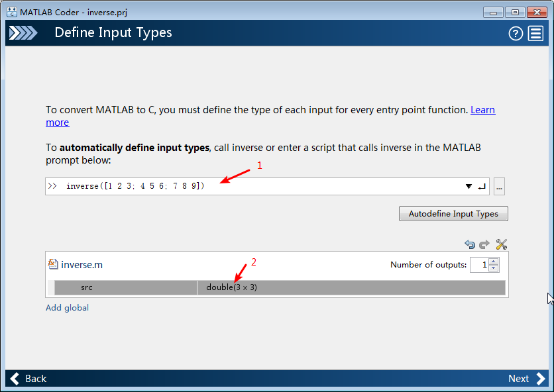The image size is (554, 392).
Task: Open the help question mark icon
Action: point(516,34)
